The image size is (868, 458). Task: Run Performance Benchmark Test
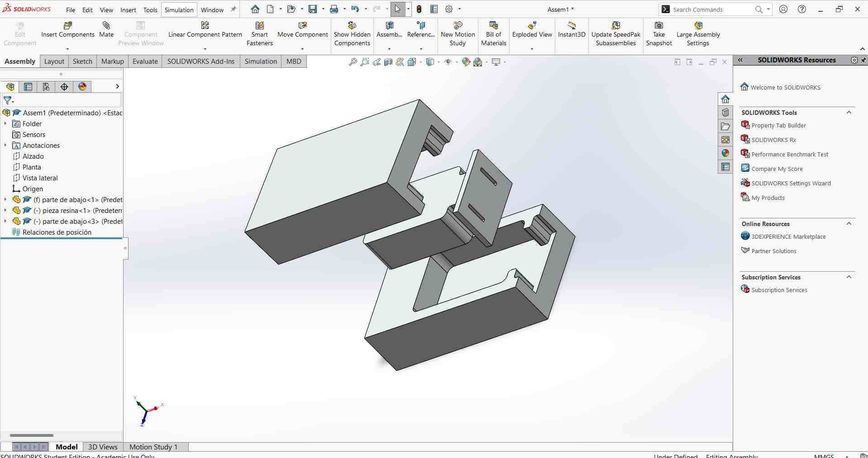[790, 154]
